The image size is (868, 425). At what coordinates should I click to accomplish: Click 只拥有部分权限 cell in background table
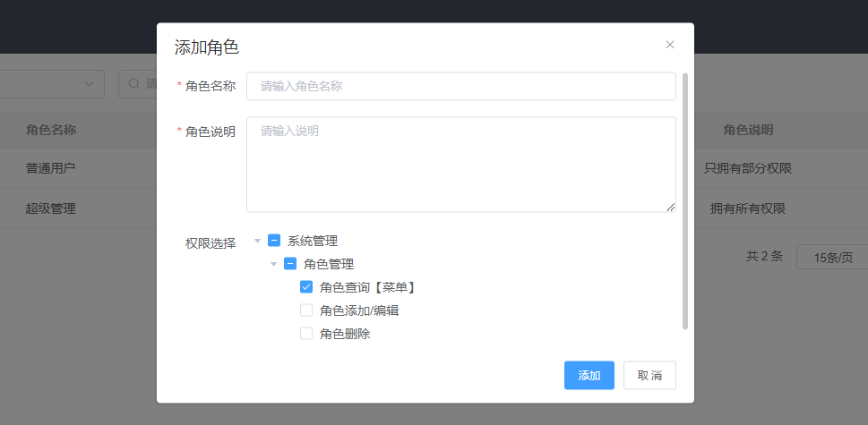click(748, 168)
